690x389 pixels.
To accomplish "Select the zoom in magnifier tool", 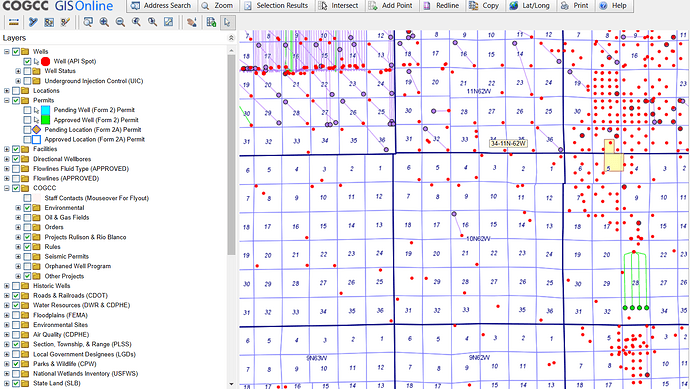I will click(104, 22).
